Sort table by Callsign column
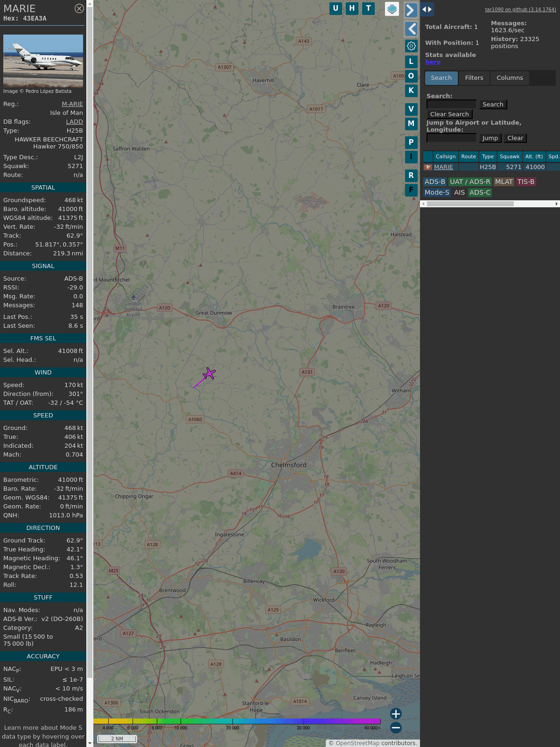This screenshot has width=560, height=747. pyautogui.click(x=446, y=157)
